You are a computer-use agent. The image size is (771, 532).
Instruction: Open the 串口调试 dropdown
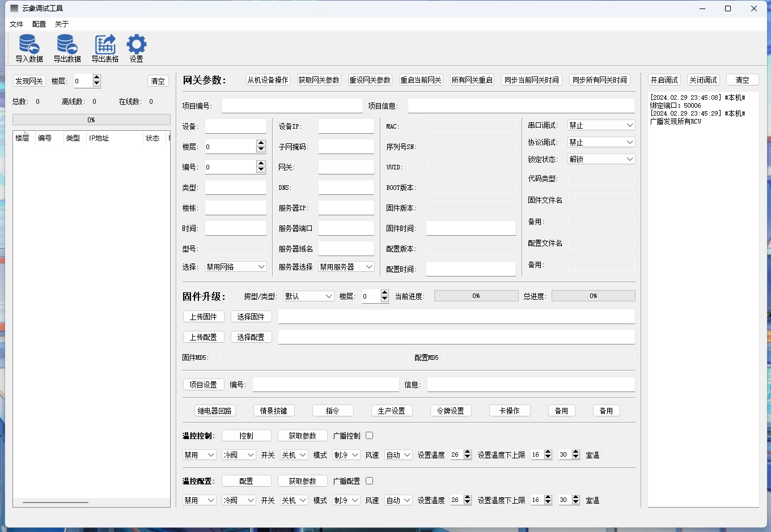(x=601, y=125)
